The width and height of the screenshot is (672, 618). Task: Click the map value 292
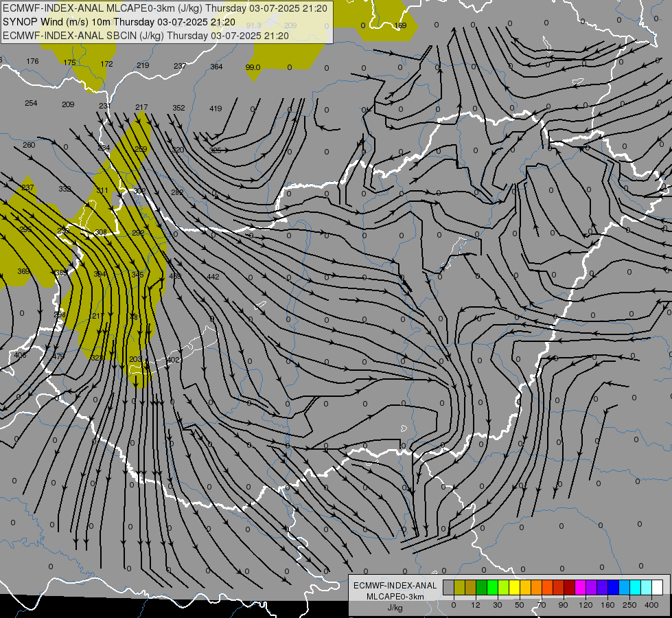coord(138,233)
